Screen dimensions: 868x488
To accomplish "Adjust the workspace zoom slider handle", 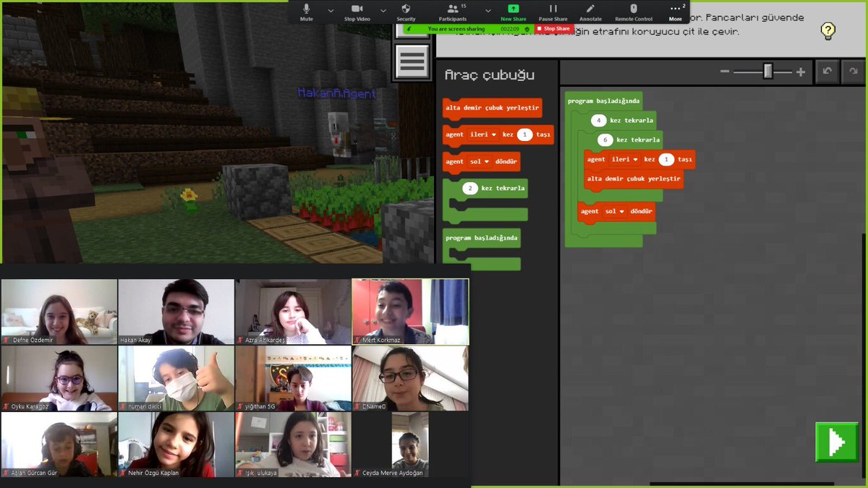I will point(768,72).
